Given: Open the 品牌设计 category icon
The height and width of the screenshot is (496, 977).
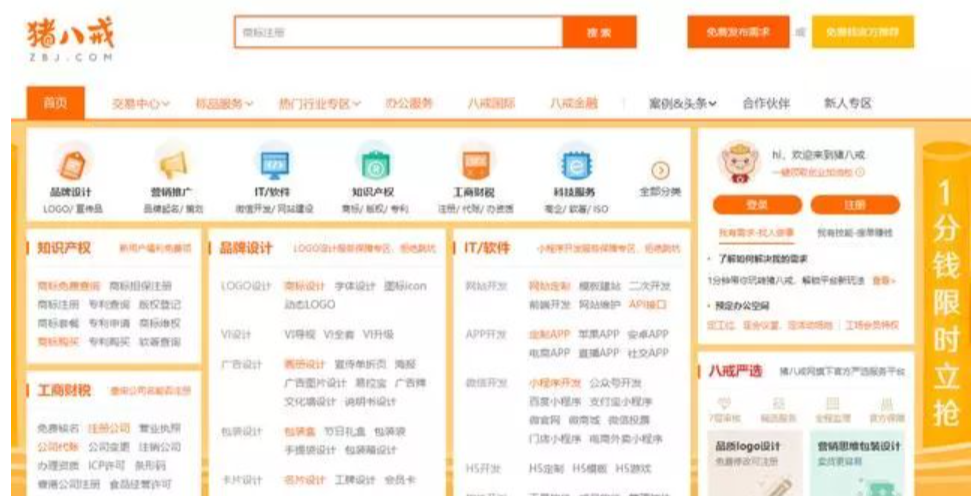Looking at the screenshot, I should pos(72,165).
